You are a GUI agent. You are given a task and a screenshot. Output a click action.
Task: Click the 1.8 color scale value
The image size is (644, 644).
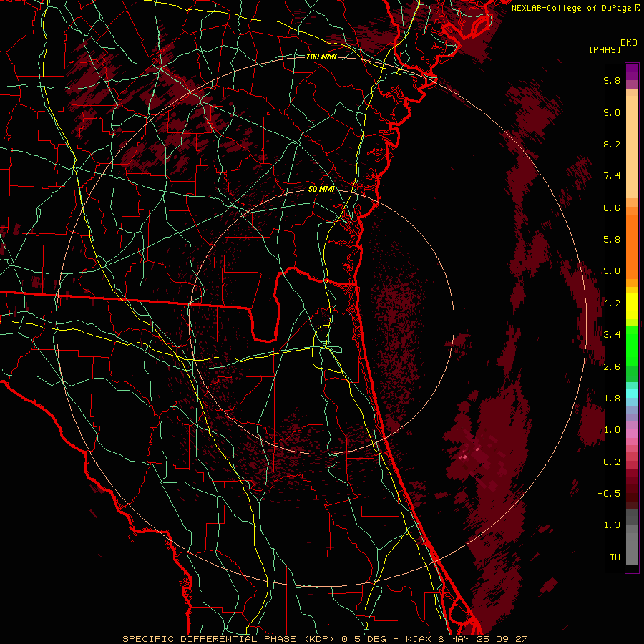612,399
